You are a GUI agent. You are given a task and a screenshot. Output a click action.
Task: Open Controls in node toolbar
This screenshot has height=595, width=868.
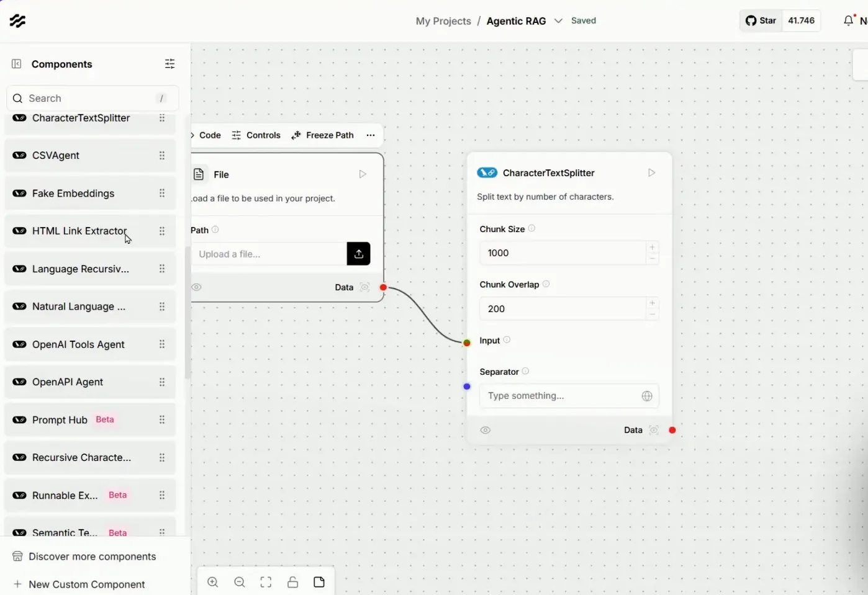pyautogui.click(x=256, y=135)
